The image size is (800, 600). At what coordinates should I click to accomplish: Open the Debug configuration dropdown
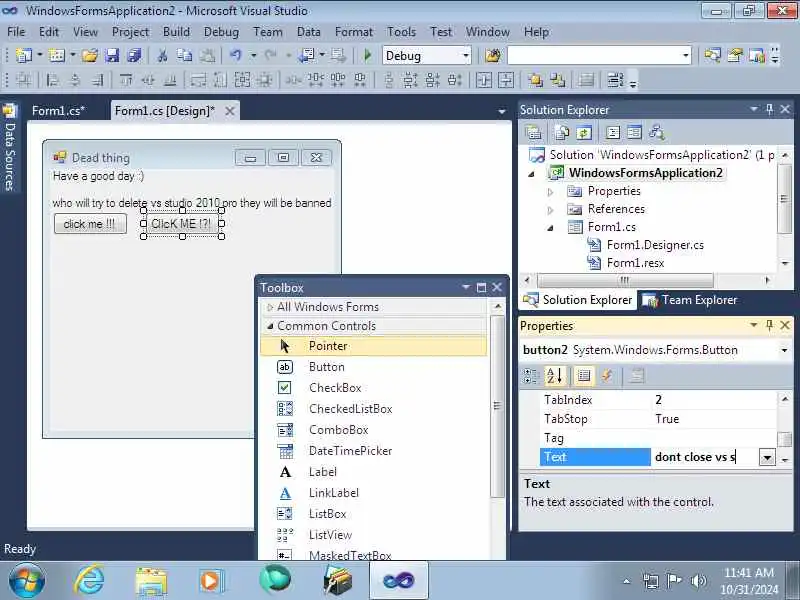pyautogui.click(x=465, y=56)
